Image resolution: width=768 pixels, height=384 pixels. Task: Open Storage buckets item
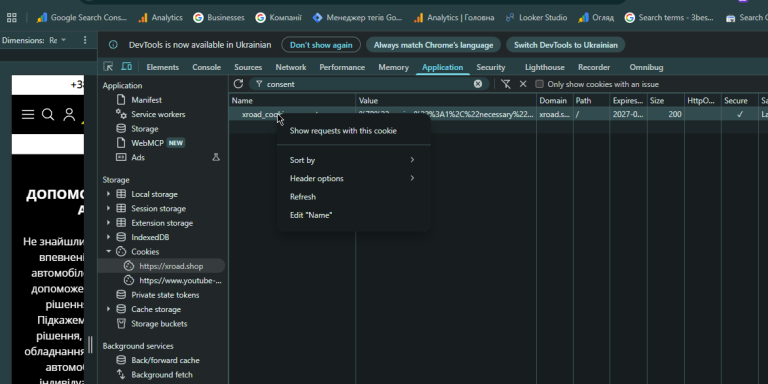[x=159, y=324]
